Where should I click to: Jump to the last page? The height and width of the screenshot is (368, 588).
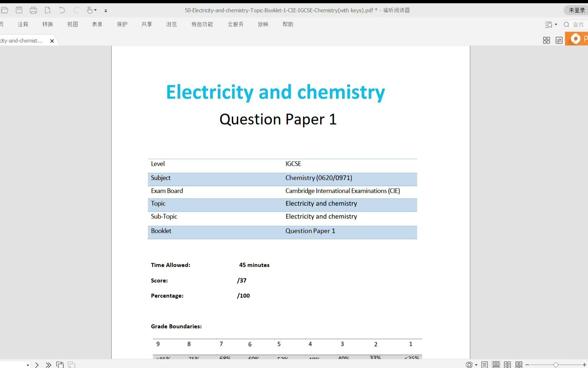point(48,365)
